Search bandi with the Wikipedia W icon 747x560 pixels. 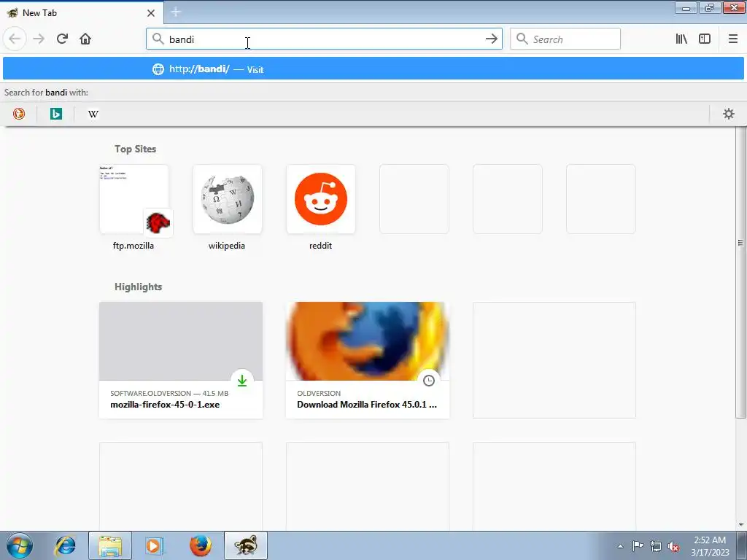click(x=93, y=114)
